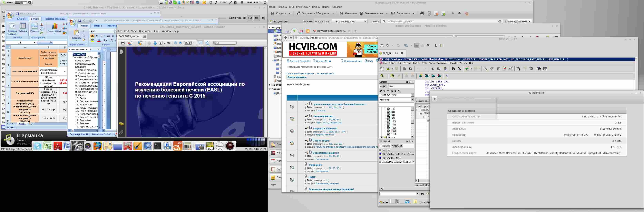This screenshot has height=212, width=644.
Task: Toggle repeat button in Audacious player
Action: click(250, 18)
